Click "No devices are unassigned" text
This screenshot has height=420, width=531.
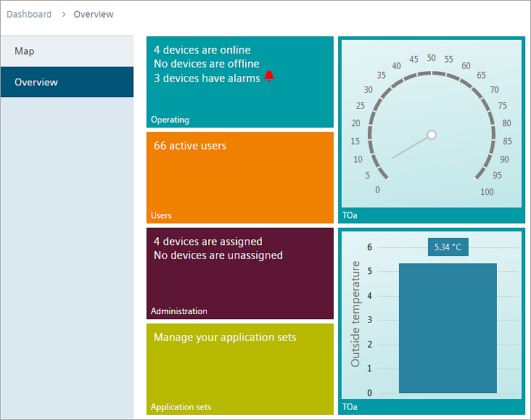point(218,255)
